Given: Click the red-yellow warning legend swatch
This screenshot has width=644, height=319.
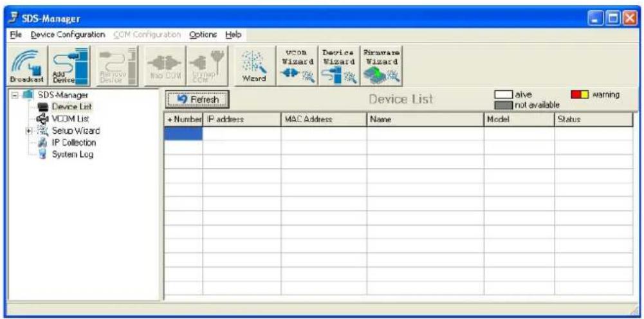Looking at the screenshot, I should point(580,95).
